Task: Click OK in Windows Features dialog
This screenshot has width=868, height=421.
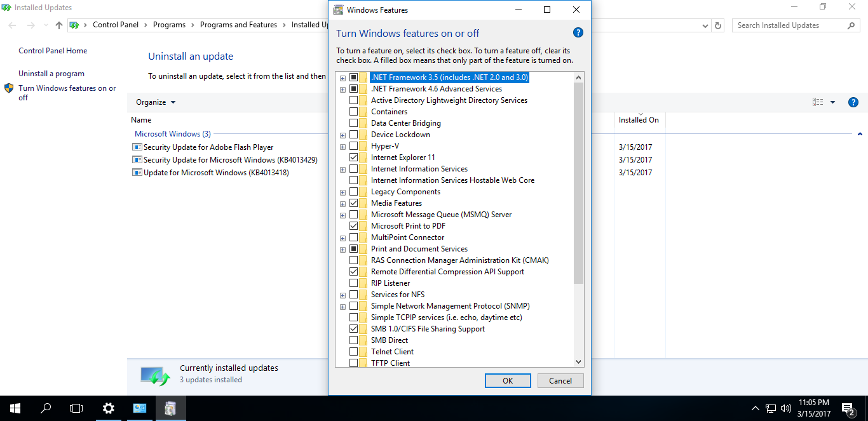Action: [508, 381]
